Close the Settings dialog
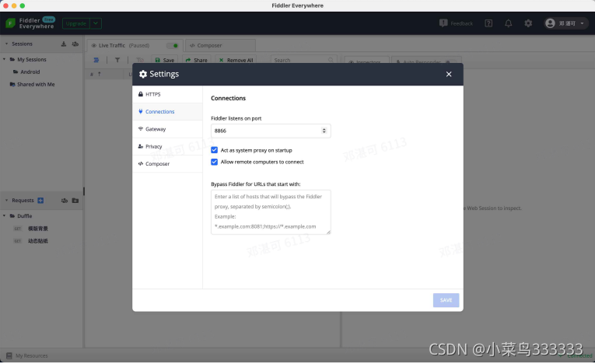The height and width of the screenshot is (364, 595). pyautogui.click(x=449, y=74)
